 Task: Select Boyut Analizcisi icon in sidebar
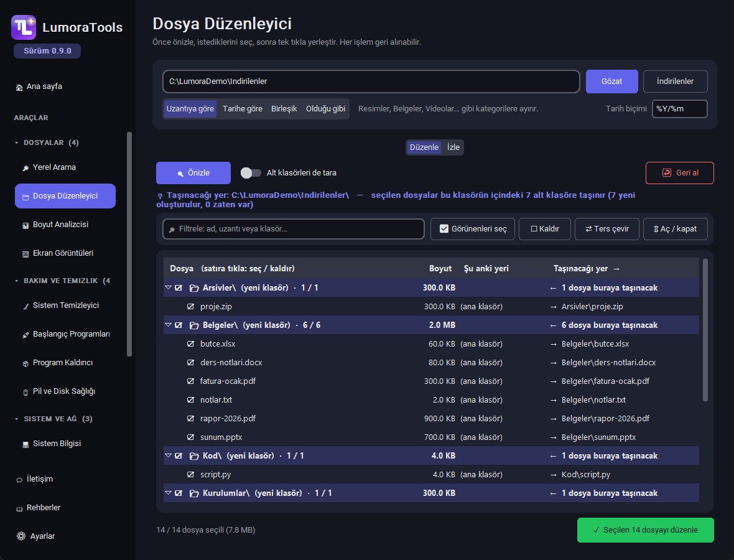26,225
